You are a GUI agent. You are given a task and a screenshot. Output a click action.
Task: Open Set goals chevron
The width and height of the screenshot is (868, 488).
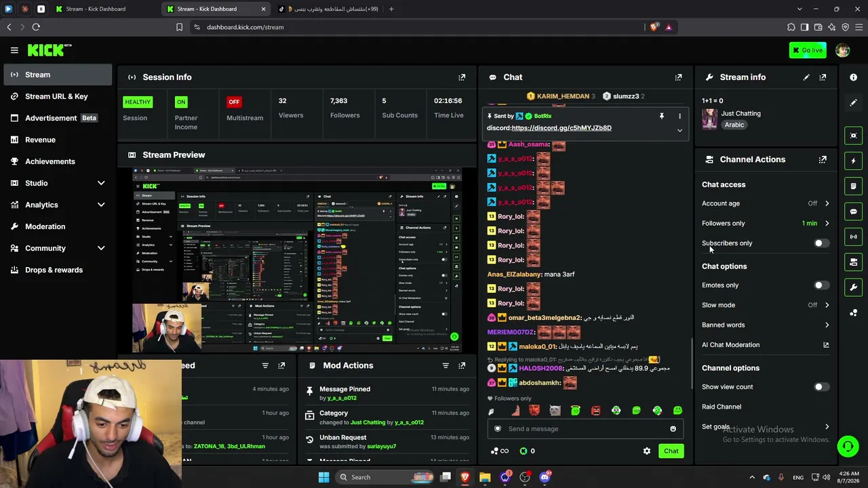click(827, 427)
